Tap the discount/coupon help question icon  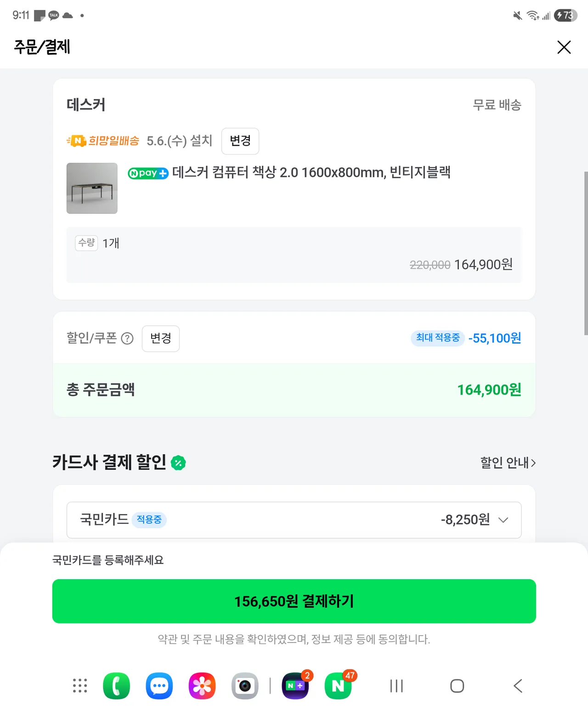tap(127, 339)
